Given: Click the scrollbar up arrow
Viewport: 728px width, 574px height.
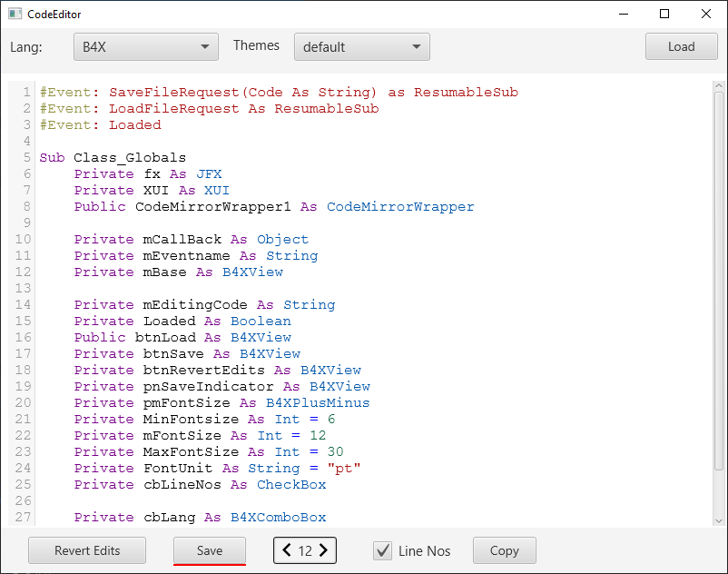Looking at the screenshot, I should (x=718, y=86).
